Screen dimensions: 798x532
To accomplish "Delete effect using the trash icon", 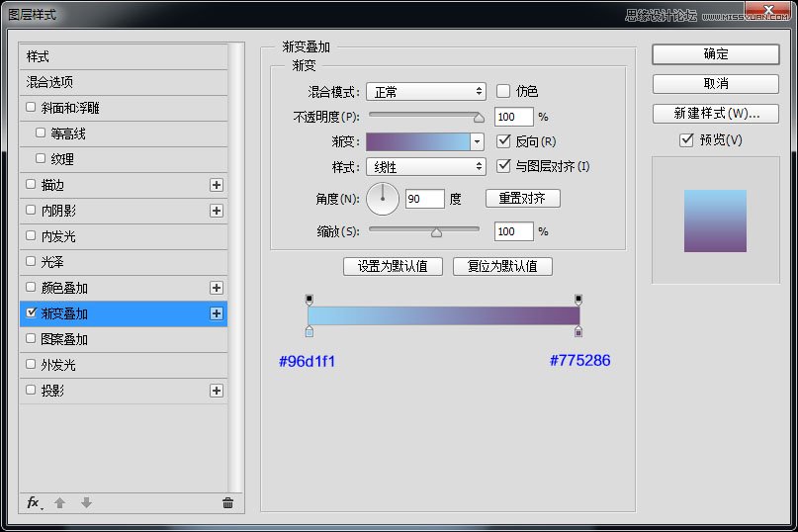I will pyautogui.click(x=227, y=503).
